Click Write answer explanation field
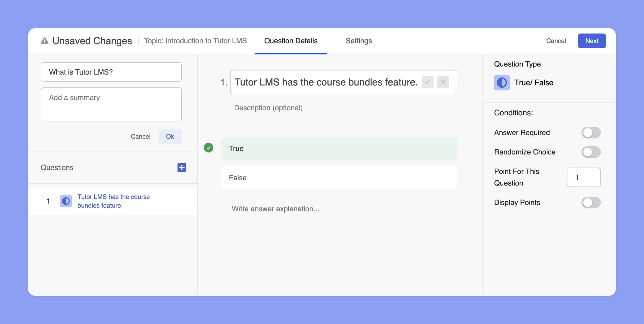The image size is (644, 324). 275,209
